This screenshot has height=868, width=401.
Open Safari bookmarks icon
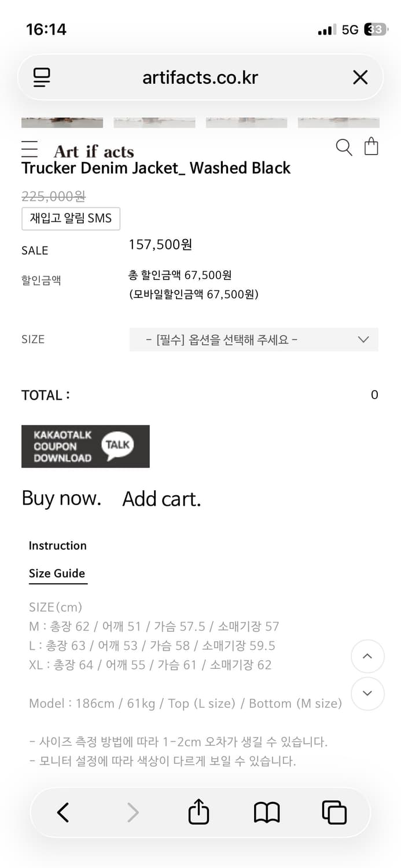click(266, 812)
